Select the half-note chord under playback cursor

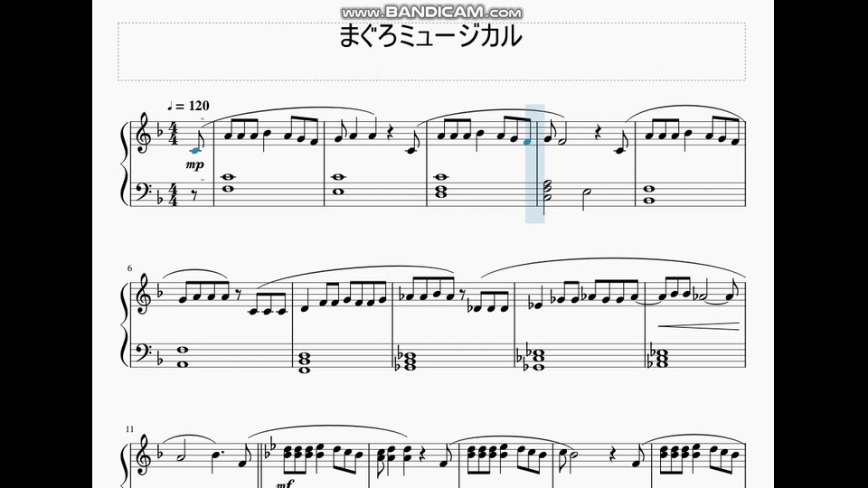coord(546,192)
